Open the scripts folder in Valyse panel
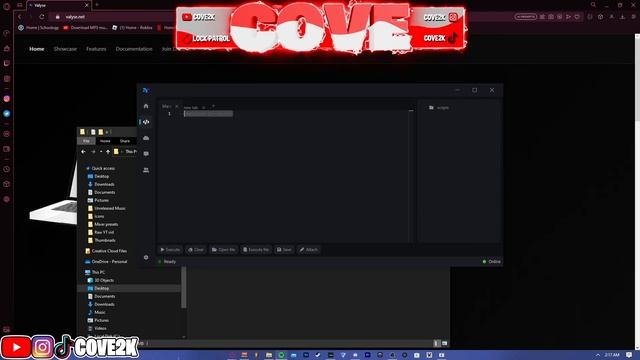640x360 pixels. click(439, 108)
